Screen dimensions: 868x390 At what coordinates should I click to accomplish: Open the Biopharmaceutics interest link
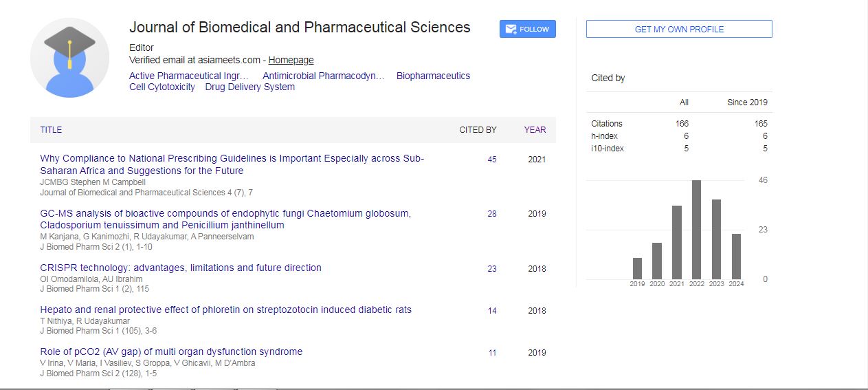coord(433,76)
